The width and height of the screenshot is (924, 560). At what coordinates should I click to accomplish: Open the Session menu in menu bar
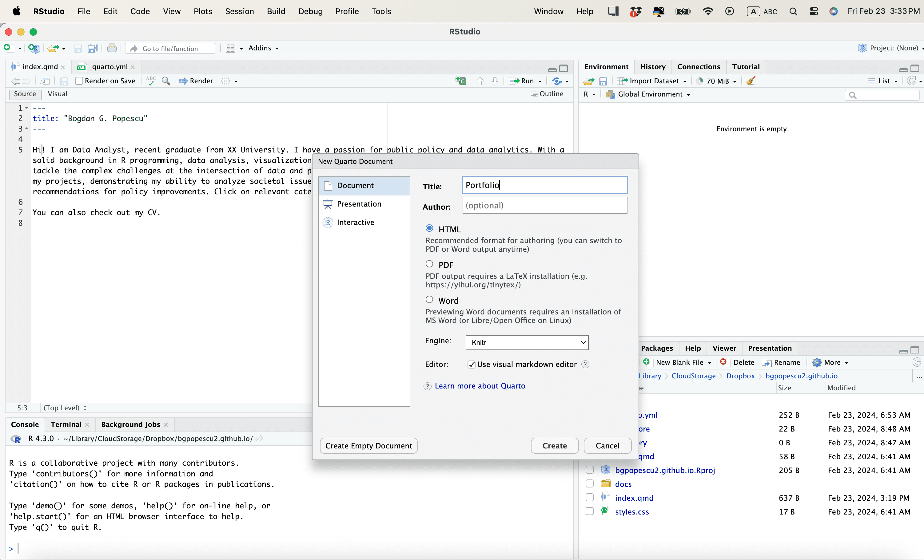pos(239,11)
